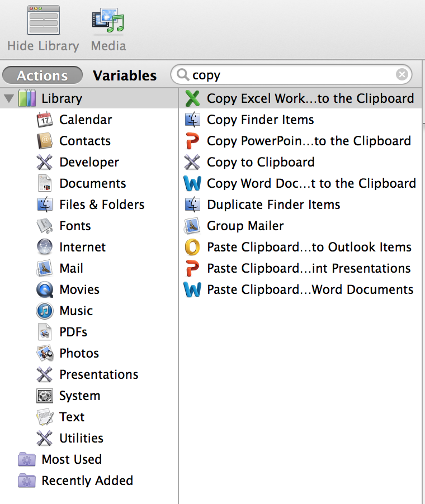Select the Calendar actions category
The height and width of the screenshot is (504, 425).
85,120
